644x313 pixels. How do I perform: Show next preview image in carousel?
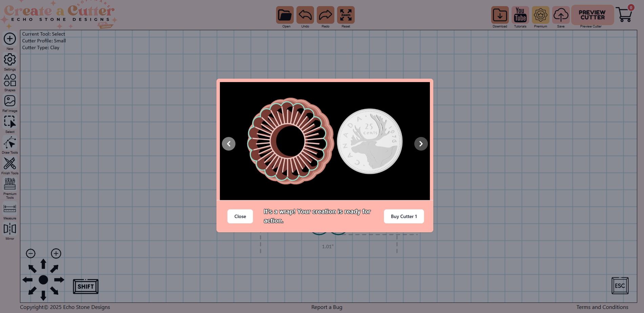tap(421, 144)
